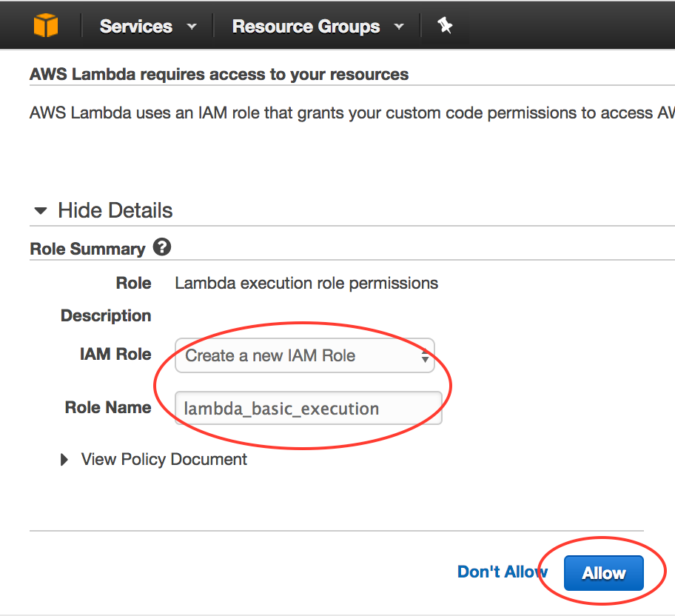Image resolution: width=675 pixels, height=616 pixels.
Task: Click the up/down arrows of the IAM Role select
Action: (425, 356)
